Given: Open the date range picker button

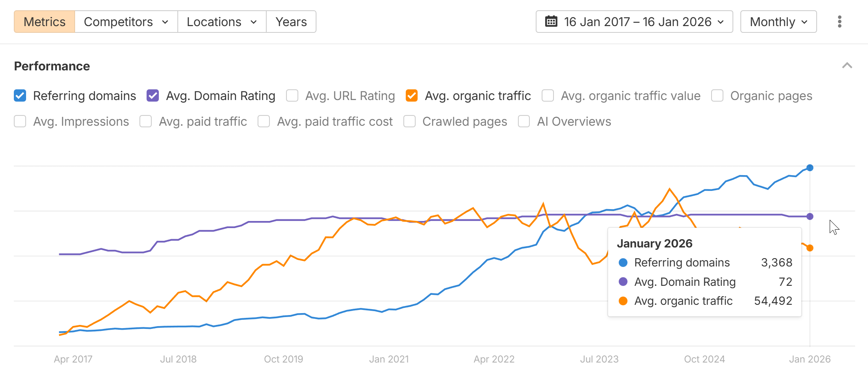Looking at the screenshot, I should point(634,22).
